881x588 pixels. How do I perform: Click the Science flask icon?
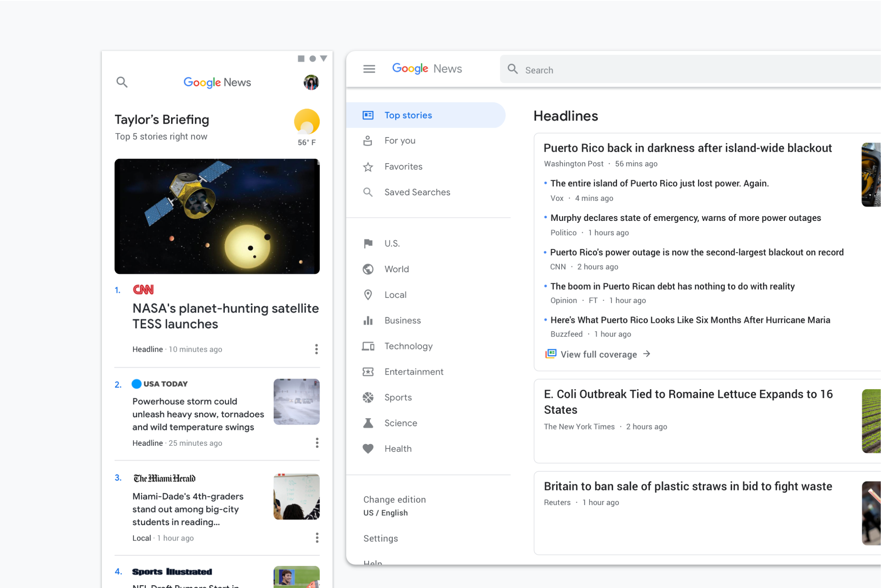coord(368,423)
